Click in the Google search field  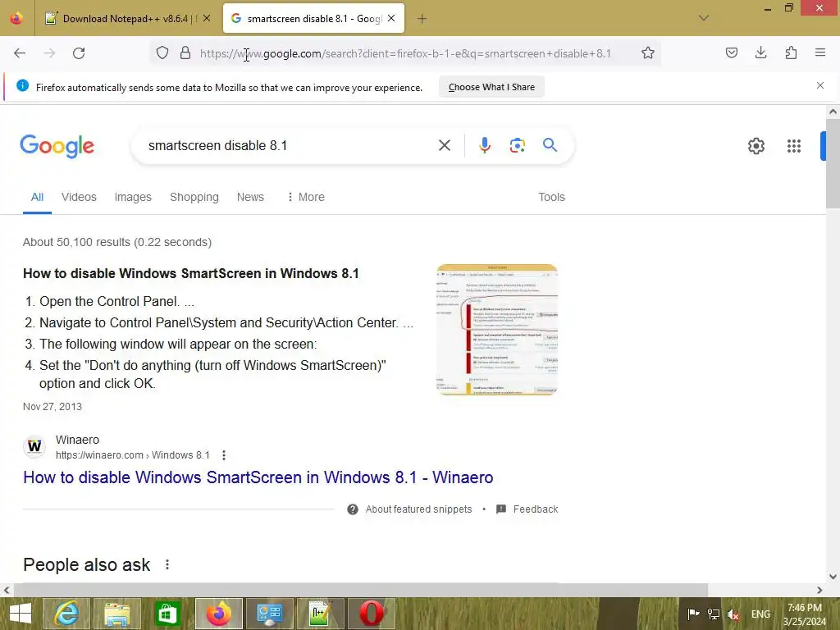(x=290, y=145)
